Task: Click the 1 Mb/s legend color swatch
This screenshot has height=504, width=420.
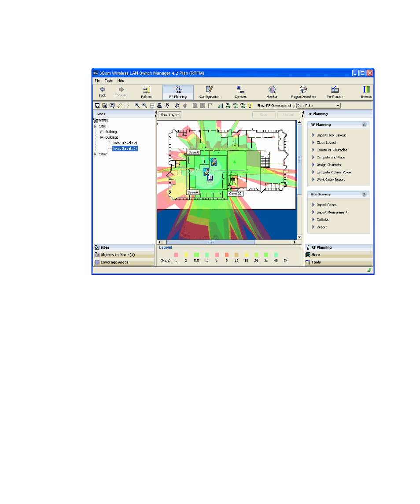Action: [x=176, y=255]
